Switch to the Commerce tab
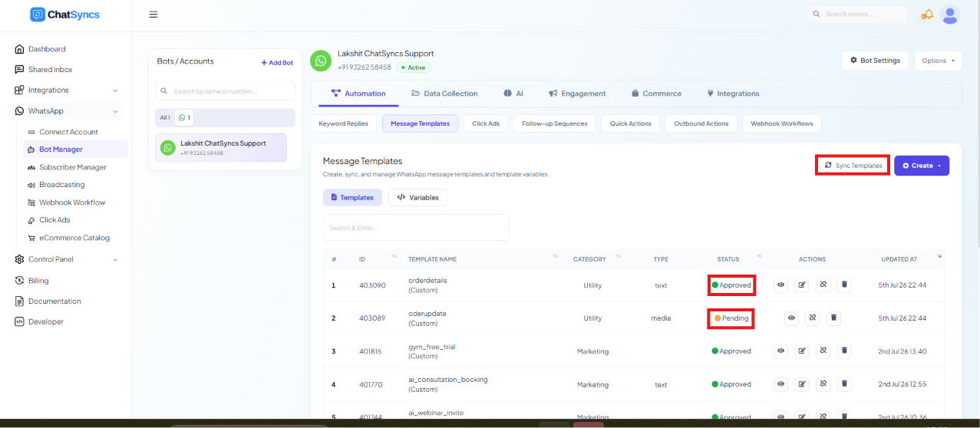 [x=656, y=94]
